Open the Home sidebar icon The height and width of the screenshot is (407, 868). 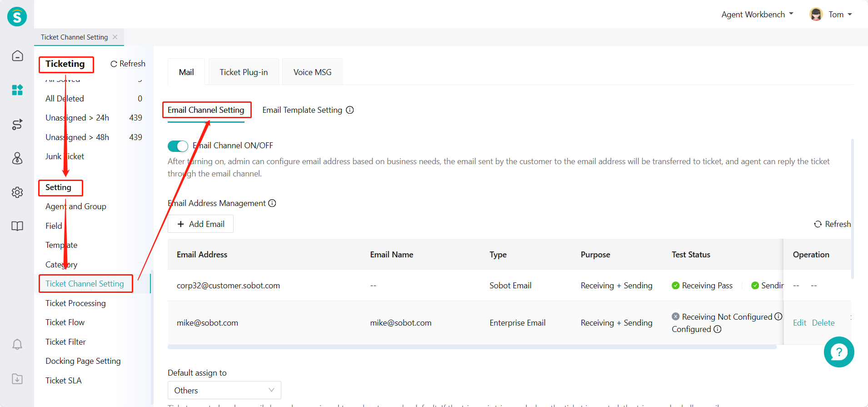pyautogui.click(x=17, y=56)
